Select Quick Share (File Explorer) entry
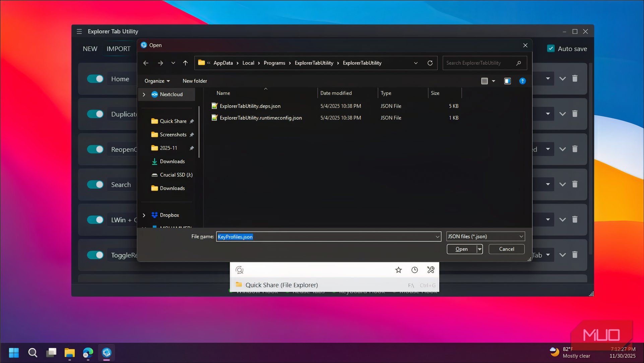 [x=334, y=285]
